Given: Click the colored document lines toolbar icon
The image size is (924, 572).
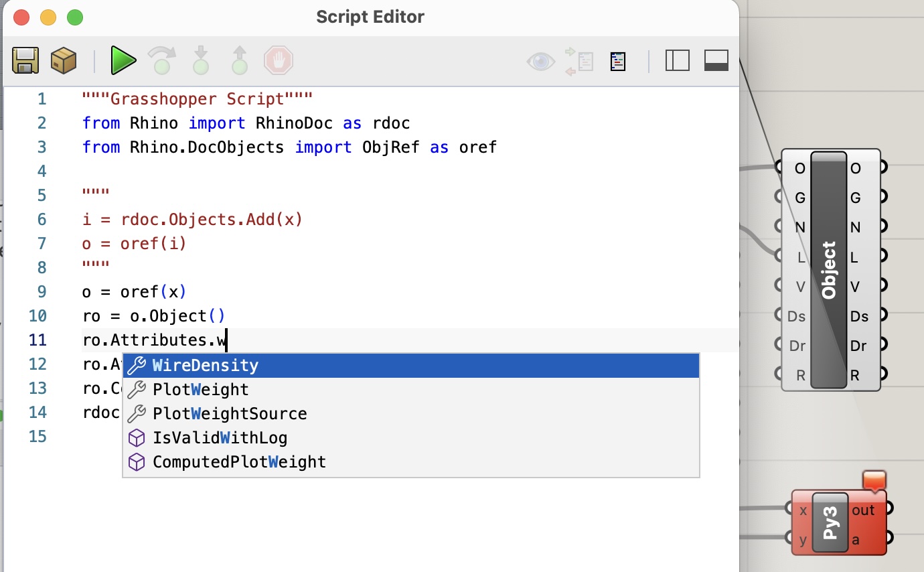Looking at the screenshot, I should [x=618, y=62].
